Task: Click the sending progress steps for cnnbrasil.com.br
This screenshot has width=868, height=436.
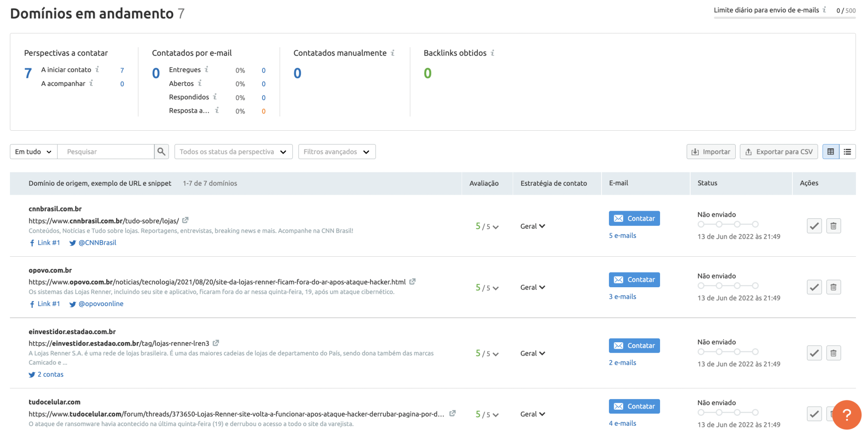Action: coord(728,224)
